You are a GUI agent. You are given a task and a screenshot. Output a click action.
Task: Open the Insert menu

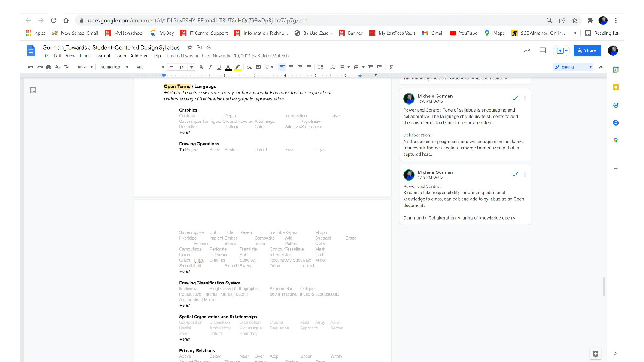coord(85,56)
